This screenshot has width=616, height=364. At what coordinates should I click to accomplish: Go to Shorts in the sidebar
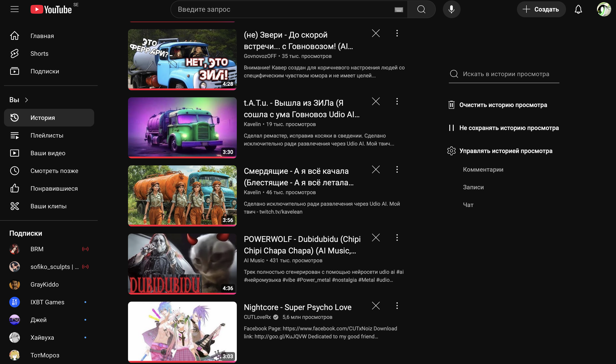[39, 54]
